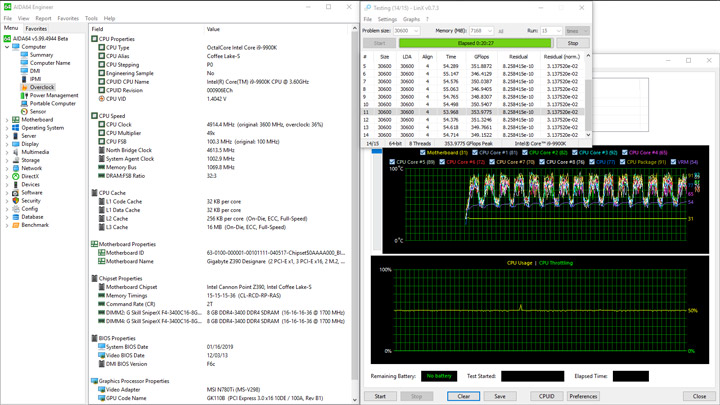Image resolution: width=720 pixels, height=405 pixels.
Task: Click the Summary icon under Computer
Action: [25, 55]
